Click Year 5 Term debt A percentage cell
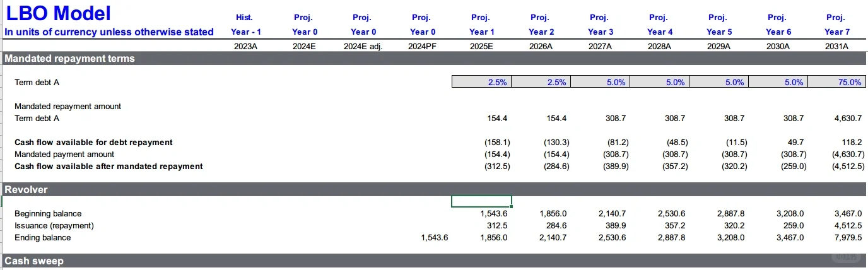This screenshot has width=868, height=270. click(x=719, y=82)
